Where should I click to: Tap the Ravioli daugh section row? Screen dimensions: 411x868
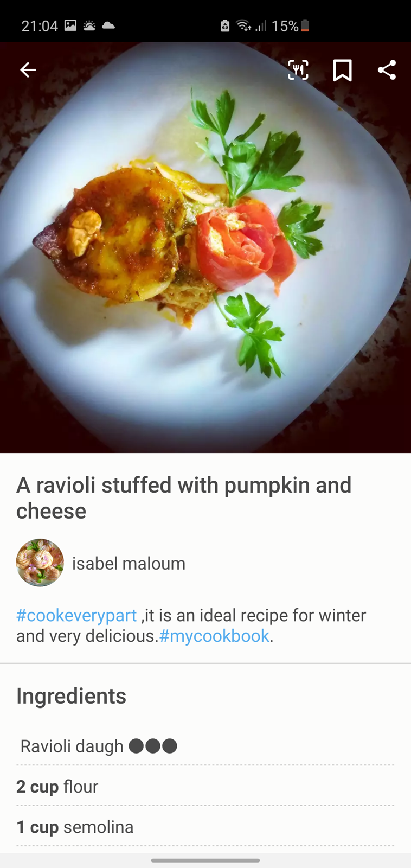pyautogui.click(x=206, y=746)
